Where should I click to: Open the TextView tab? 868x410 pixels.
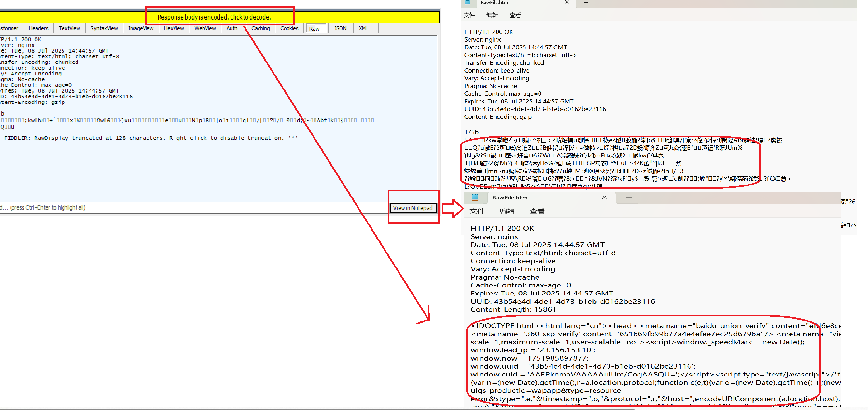tap(69, 28)
